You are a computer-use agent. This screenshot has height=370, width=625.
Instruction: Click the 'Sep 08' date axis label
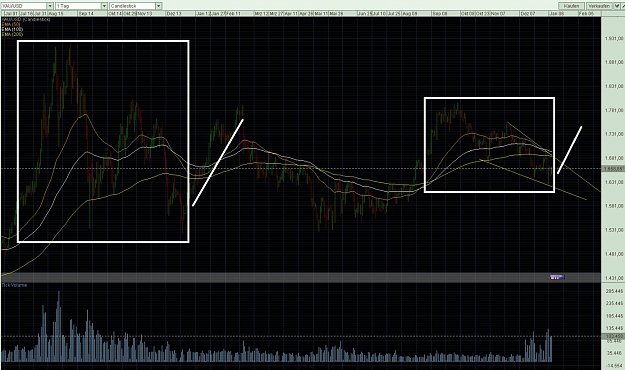440,14
